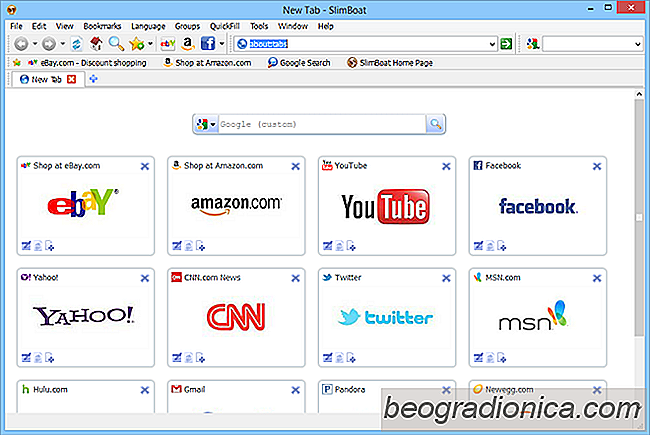The height and width of the screenshot is (435, 650).
Task: Remove the Shop at eBay.com tile
Action: (145, 166)
